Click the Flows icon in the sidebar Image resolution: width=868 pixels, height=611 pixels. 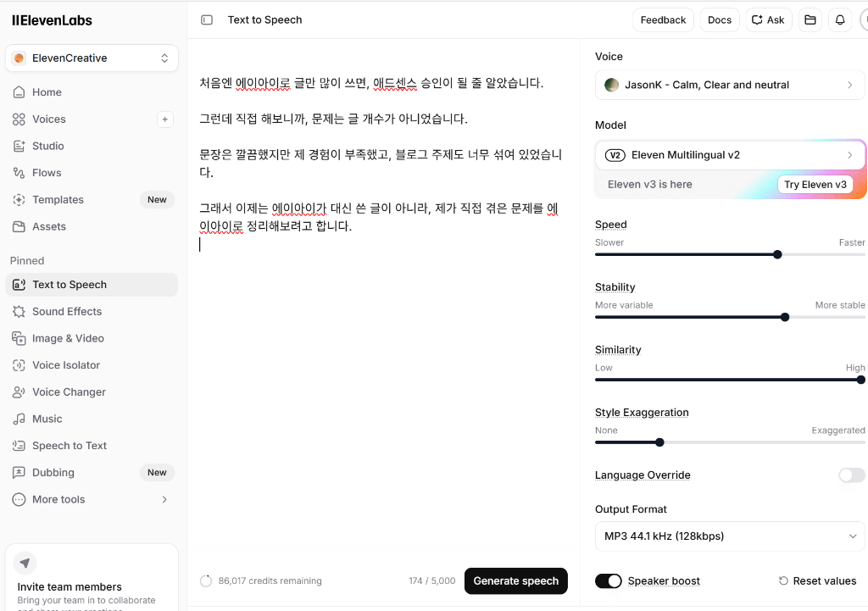19,173
